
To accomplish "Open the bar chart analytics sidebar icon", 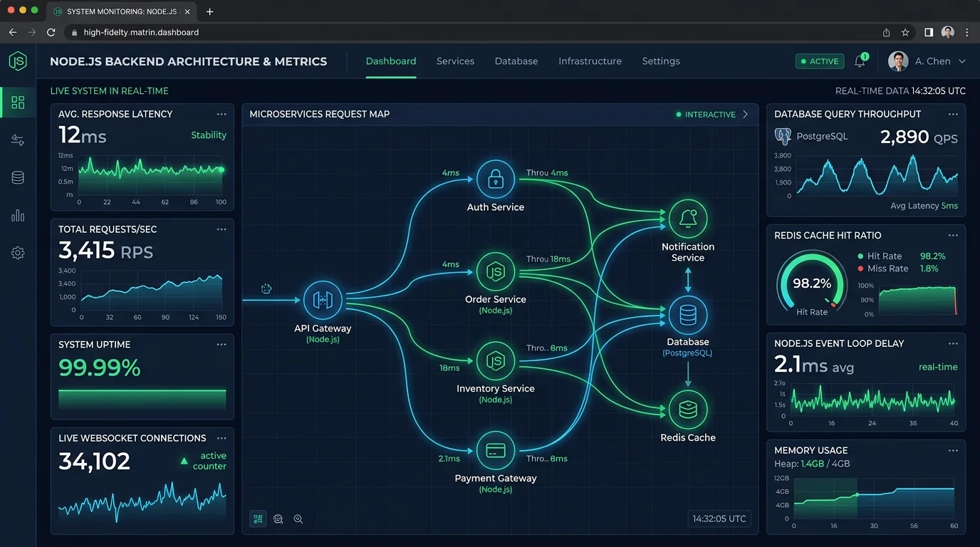I will click(x=18, y=216).
